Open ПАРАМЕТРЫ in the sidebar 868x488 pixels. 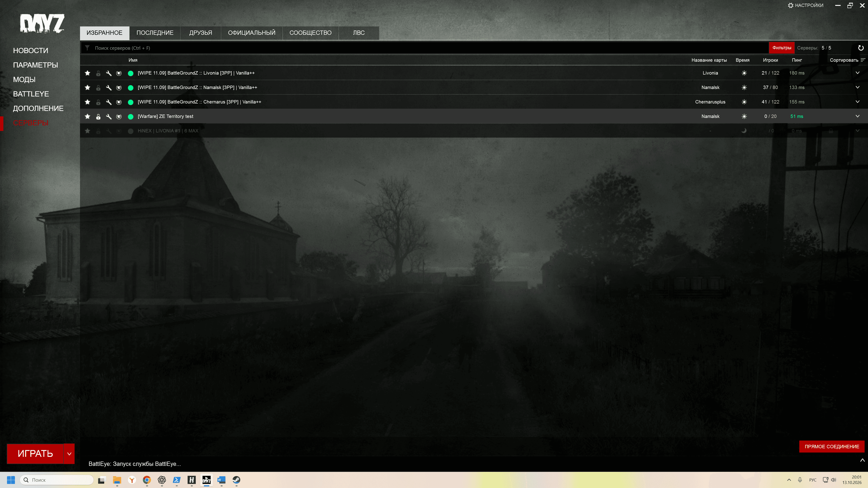pyautogui.click(x=35, y=65)
